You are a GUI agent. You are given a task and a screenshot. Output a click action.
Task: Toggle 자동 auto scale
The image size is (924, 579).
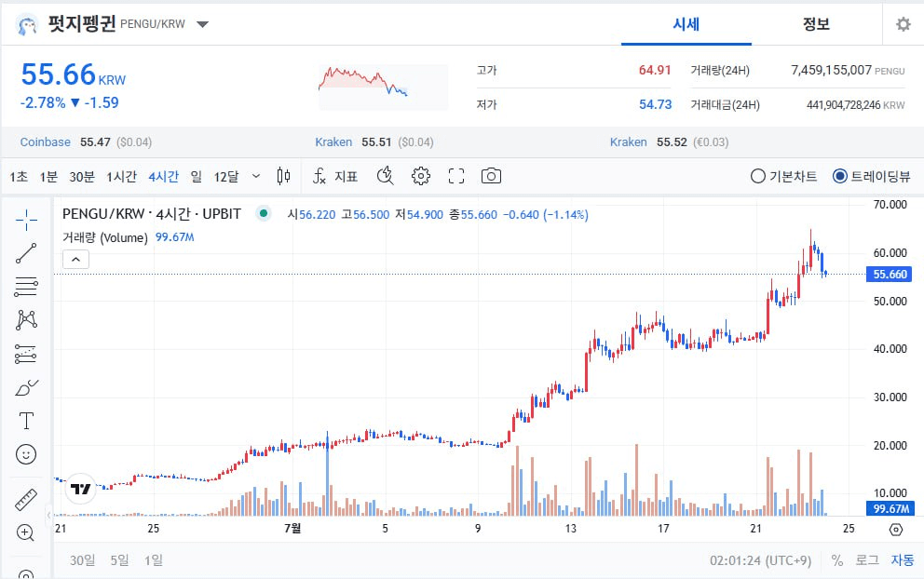click(903, 560)
